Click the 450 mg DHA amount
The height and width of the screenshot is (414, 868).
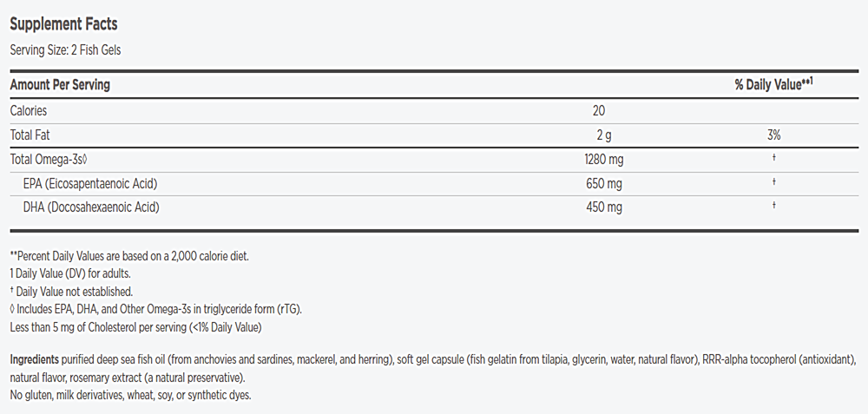pos(604,207)
